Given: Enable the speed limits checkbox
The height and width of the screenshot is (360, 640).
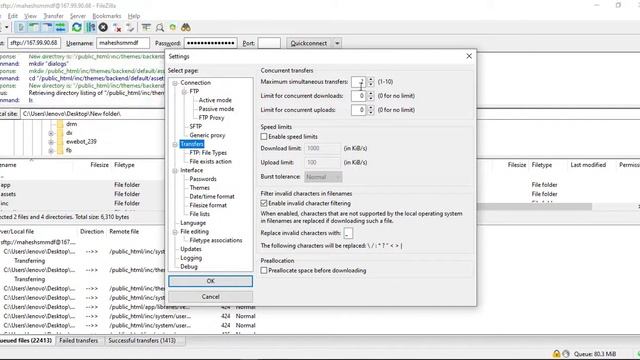Looking at the screenshot, I should tap(264, 136).
